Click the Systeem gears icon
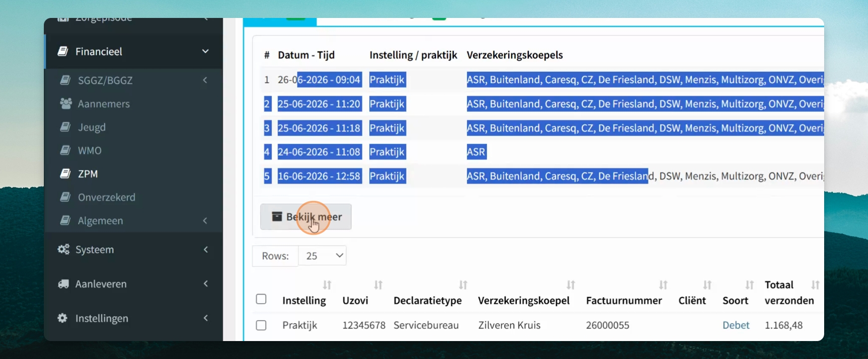 (63, 249)
